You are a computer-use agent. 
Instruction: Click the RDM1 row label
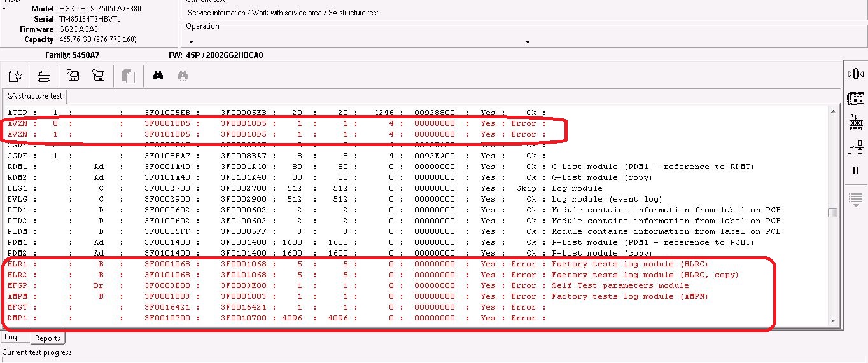(x=17, y=167)
